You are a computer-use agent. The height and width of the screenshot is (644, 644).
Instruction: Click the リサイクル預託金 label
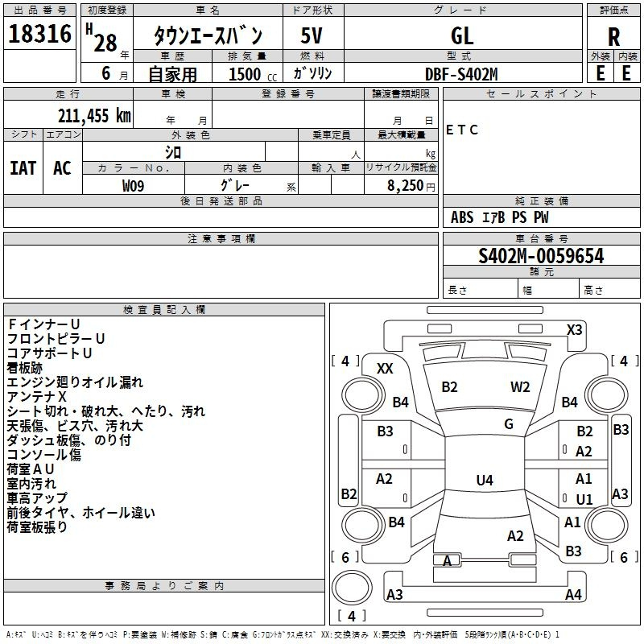coord(401,167)
